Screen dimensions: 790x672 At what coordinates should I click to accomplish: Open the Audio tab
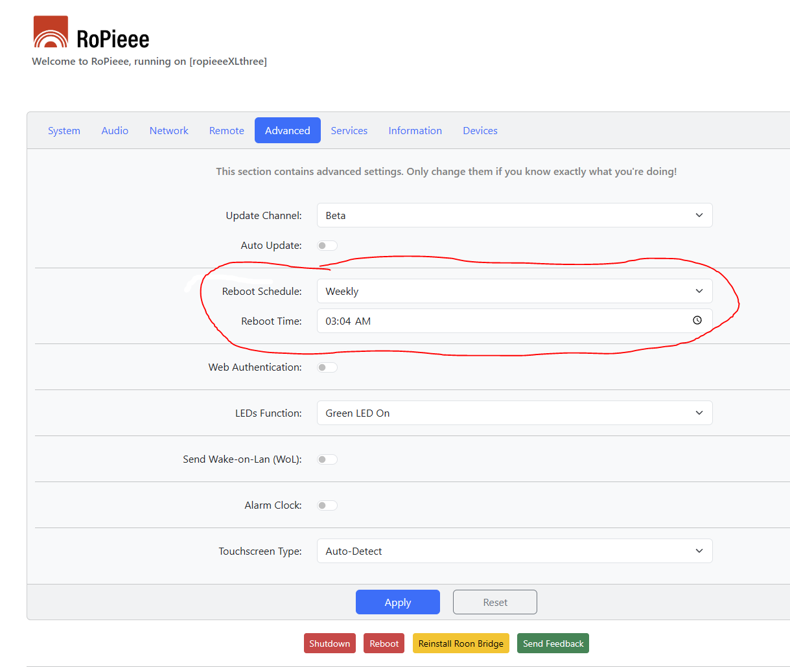coord(115,130)
